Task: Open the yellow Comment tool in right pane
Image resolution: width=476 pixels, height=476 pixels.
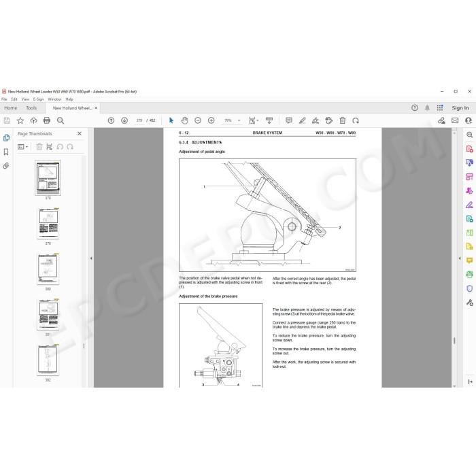Action: 470,260
